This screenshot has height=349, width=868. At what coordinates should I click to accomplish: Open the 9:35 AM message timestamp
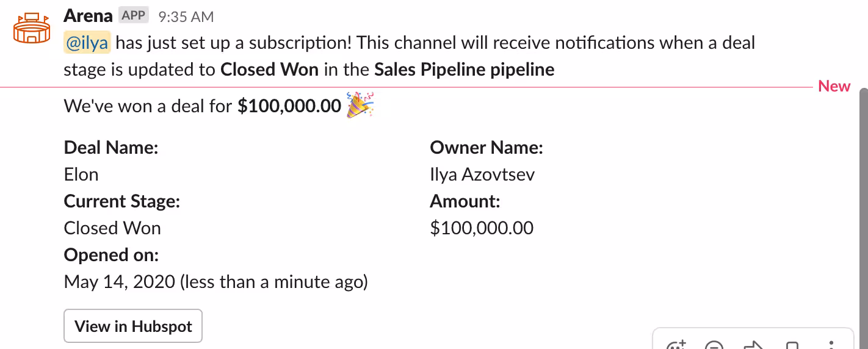pos(186,16)
